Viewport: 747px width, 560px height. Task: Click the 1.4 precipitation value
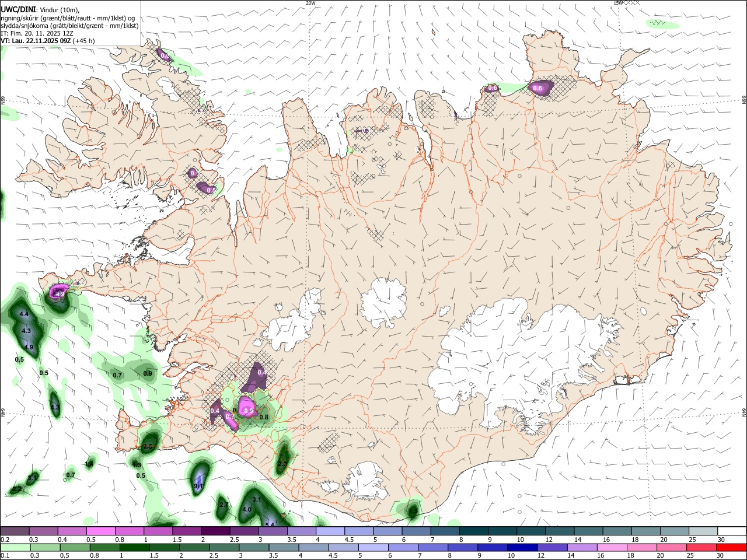(x=89, y=464)
